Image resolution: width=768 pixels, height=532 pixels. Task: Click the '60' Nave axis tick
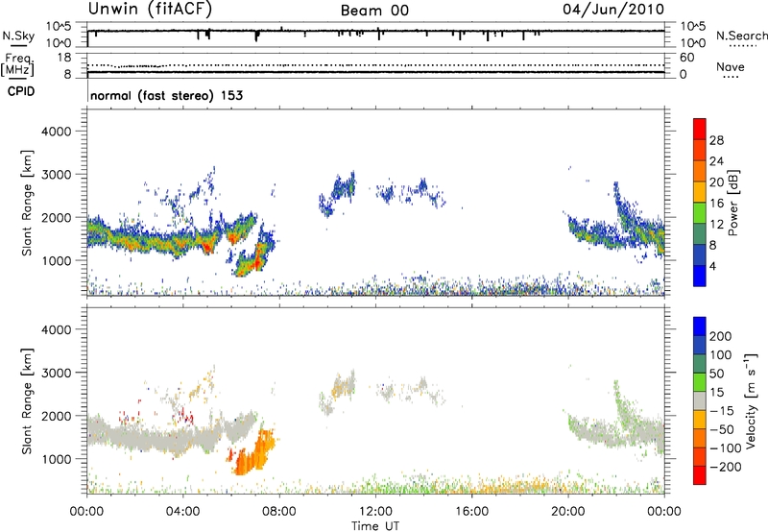(686, 58)
